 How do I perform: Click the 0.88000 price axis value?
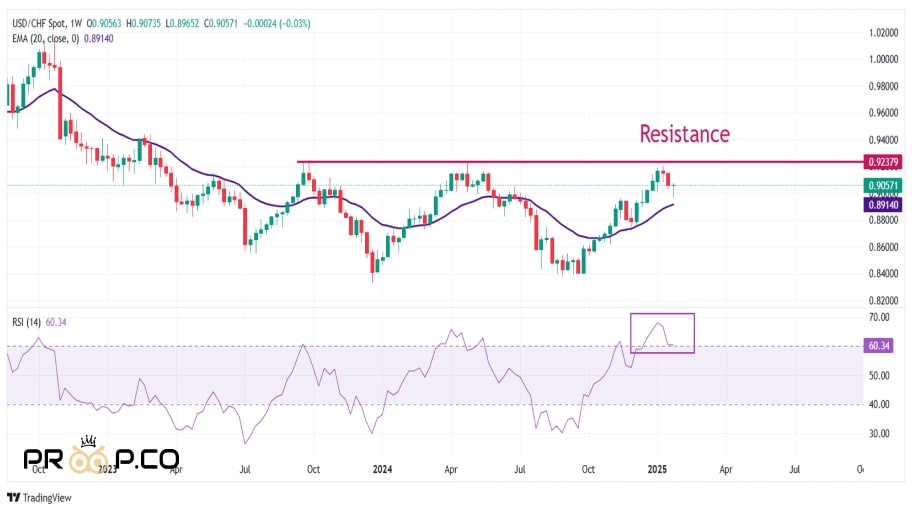click(884, 220)
